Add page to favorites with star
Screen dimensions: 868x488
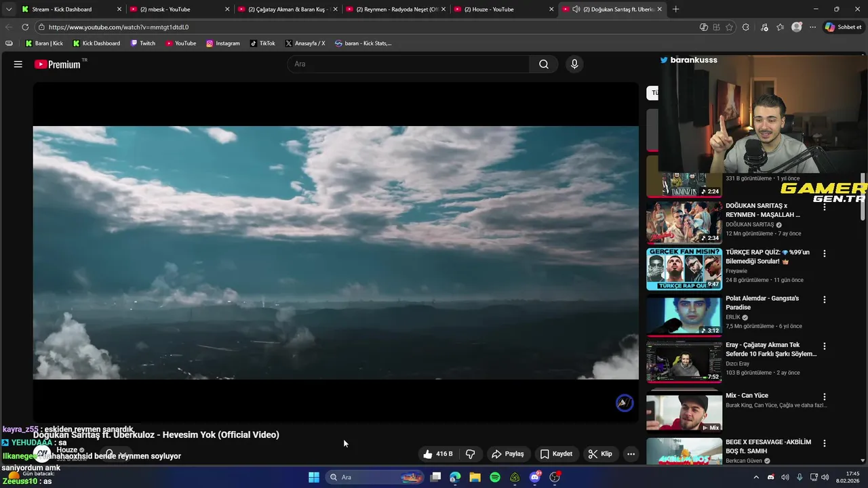click(729, 27)
